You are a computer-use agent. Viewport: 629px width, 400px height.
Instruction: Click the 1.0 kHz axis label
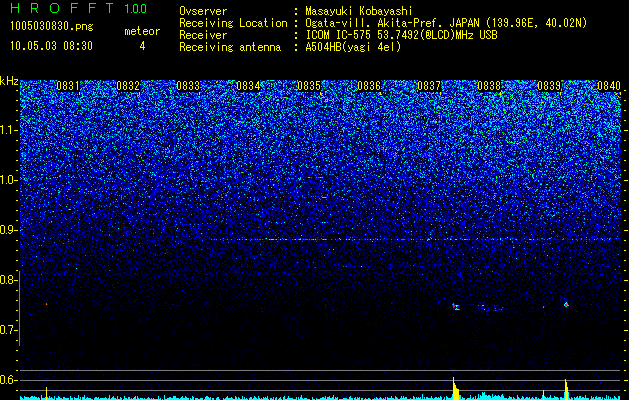point(8,180)
